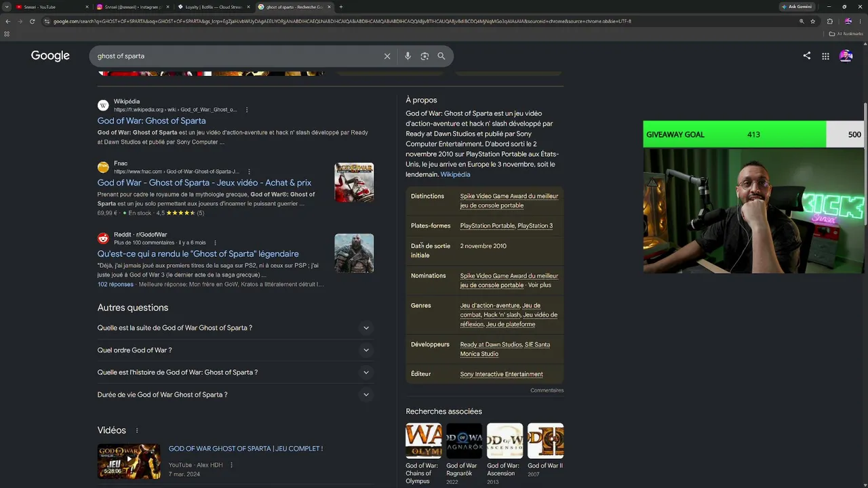
Task: Open the Google account avatar menu
Action: pos(846,56)
